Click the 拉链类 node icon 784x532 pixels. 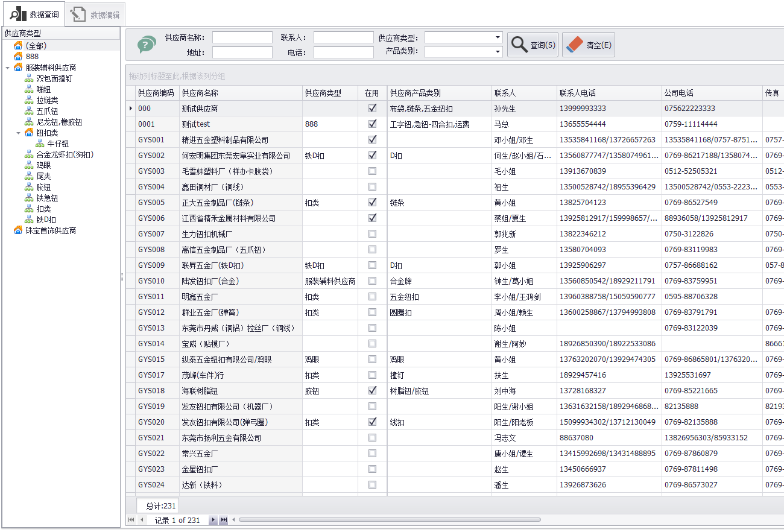tap(29, 100)
